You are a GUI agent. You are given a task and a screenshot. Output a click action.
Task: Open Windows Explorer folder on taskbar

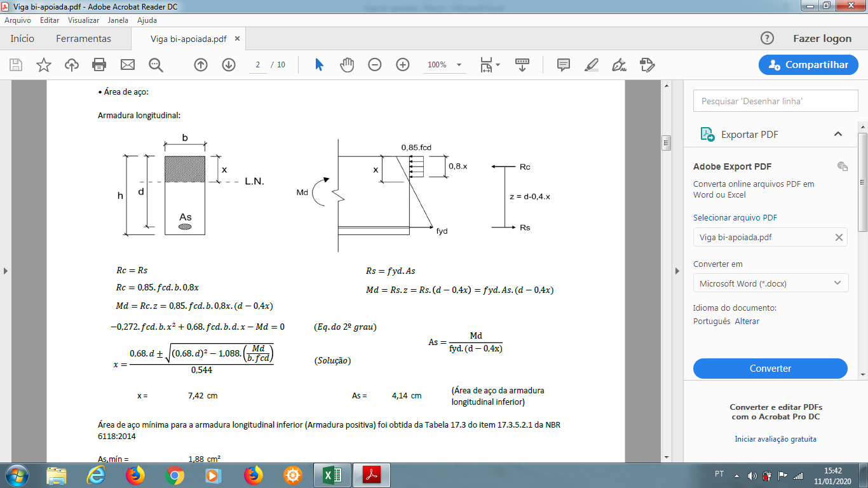(x=57, y=475)
